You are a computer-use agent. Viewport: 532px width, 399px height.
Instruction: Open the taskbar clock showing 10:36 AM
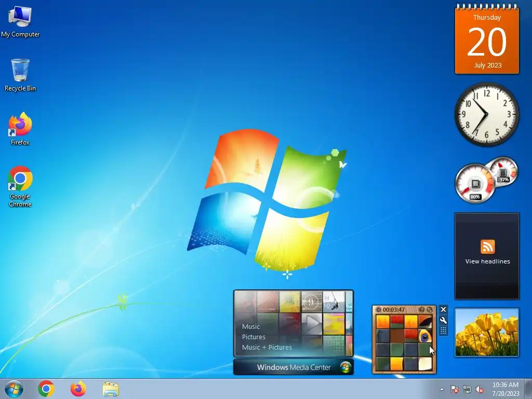coord(506,389)
